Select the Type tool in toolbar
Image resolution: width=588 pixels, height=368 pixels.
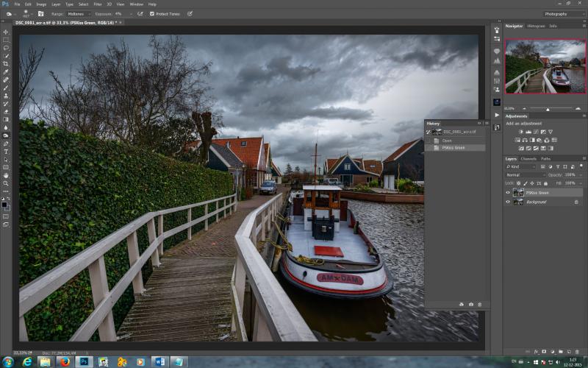6,152
